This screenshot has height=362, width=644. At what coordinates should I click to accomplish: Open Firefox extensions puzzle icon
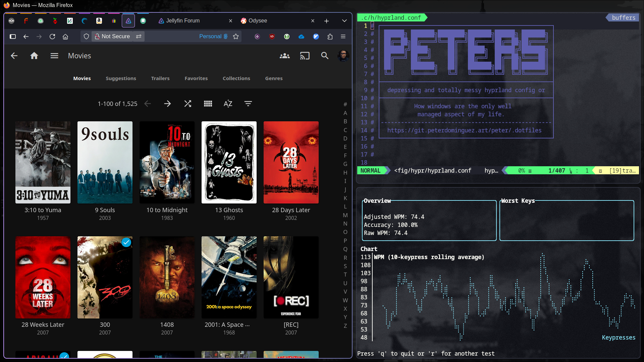(x=330, y=37)
